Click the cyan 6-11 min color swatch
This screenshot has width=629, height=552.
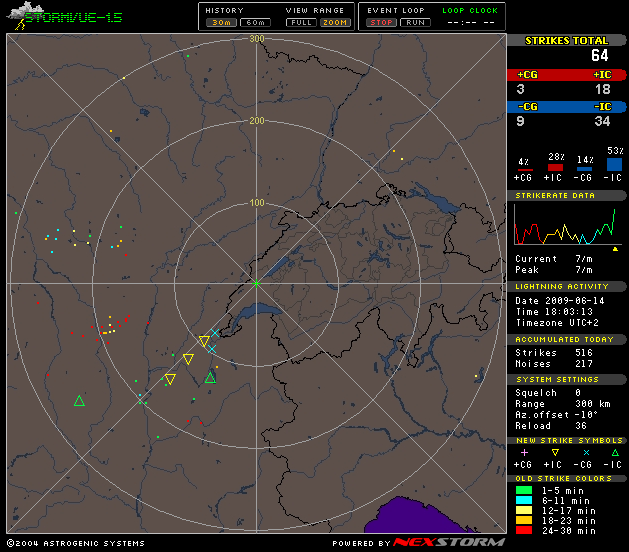tap(524, 500)
